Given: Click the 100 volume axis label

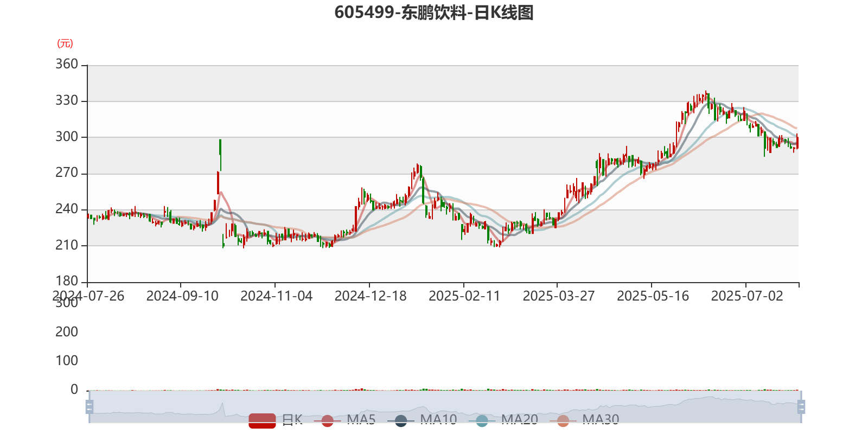Looking at the screenshot, I should (67, 360).
